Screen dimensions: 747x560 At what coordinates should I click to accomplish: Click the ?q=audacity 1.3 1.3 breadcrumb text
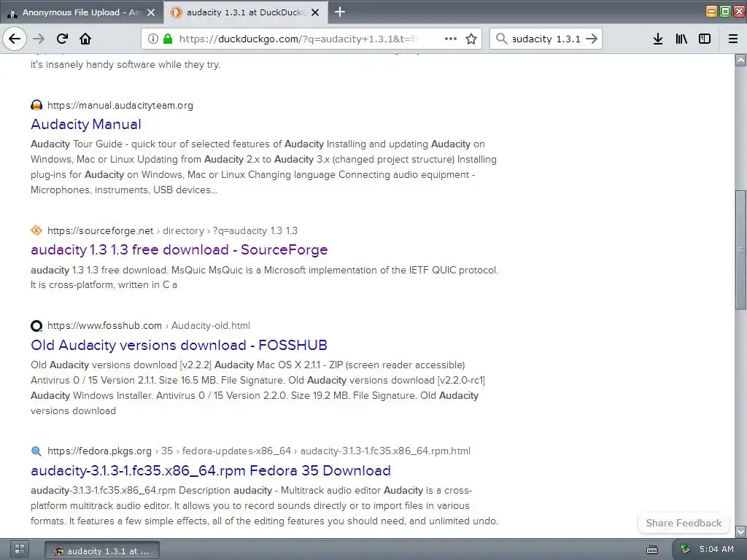click(x=255, y=230)
